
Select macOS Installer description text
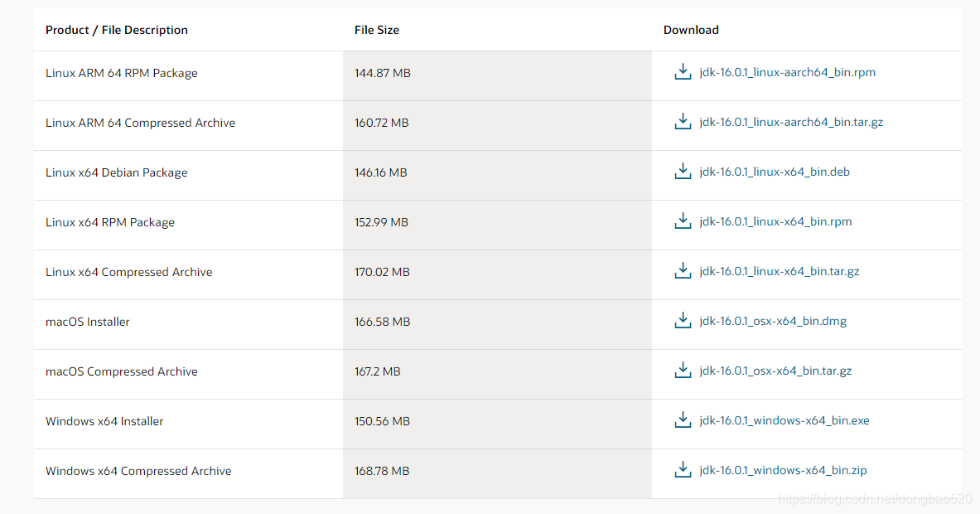[x=88, y=322]
